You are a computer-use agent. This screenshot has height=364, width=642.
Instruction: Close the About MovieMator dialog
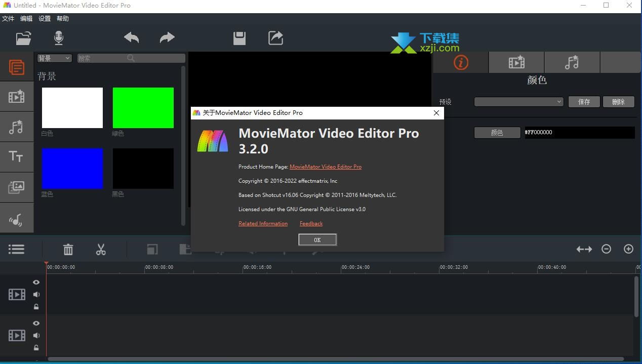point(436,113)
